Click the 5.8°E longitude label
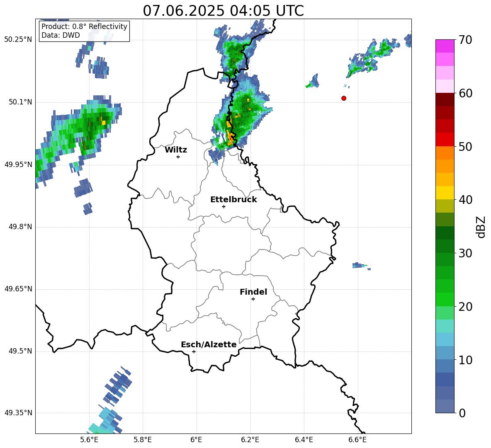Viewport: 491px width, 448px height. point(143,440)
